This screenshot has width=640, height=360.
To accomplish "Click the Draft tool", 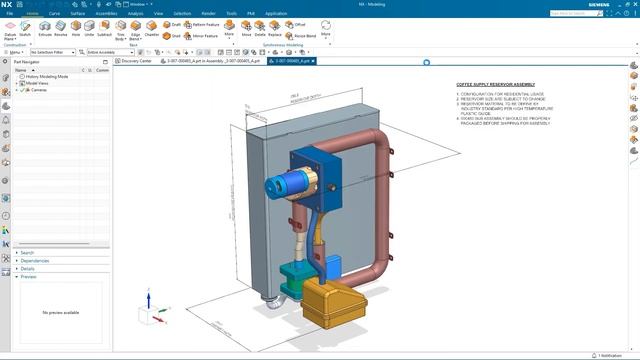I will click(x=172, y=24).
